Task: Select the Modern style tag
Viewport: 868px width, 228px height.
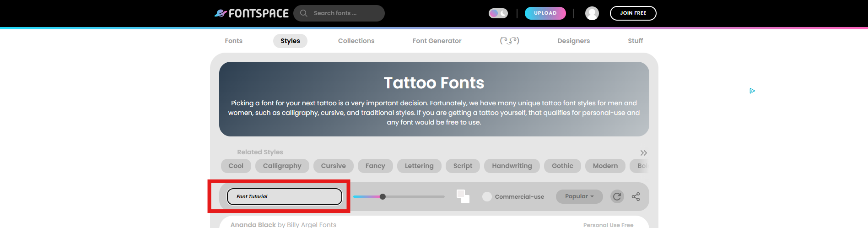Action: click(605, 166)
